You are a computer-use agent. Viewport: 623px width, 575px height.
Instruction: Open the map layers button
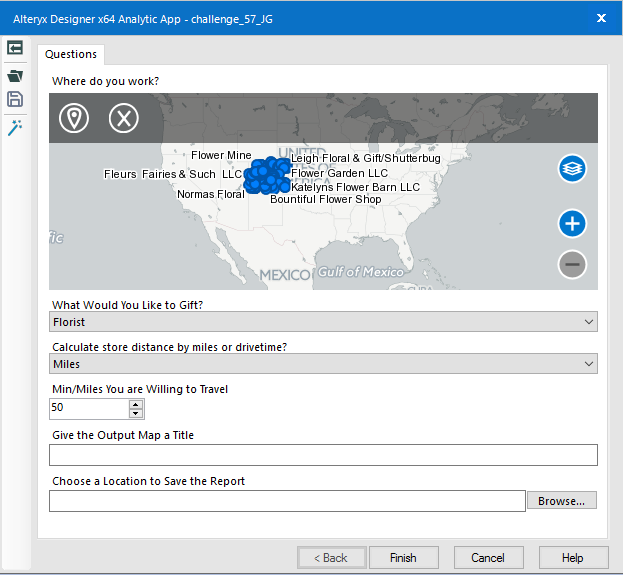572,169
